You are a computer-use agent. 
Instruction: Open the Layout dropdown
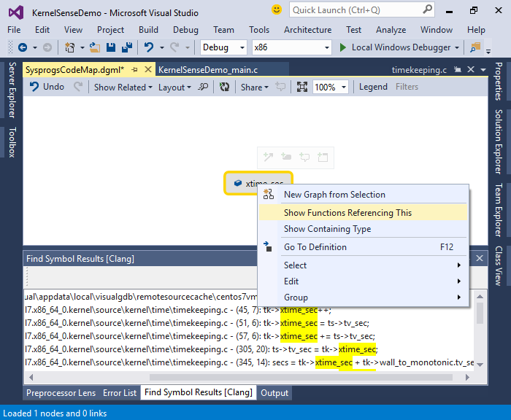coord(174,87)
